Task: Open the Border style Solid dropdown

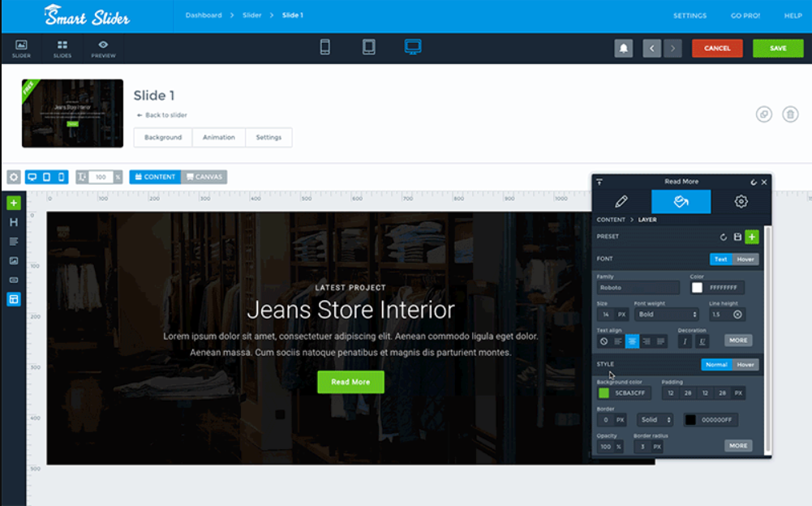Action: (x=655, y=419)
